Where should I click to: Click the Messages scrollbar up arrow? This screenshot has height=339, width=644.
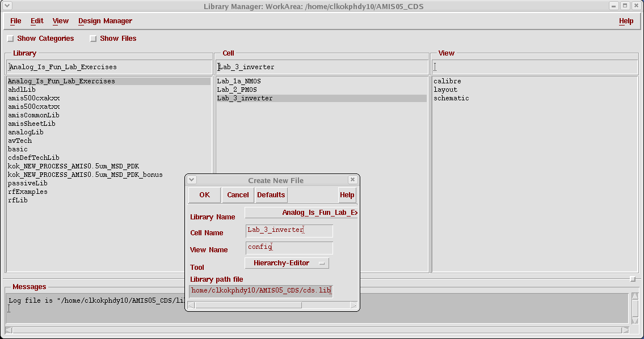coord(635,296)
